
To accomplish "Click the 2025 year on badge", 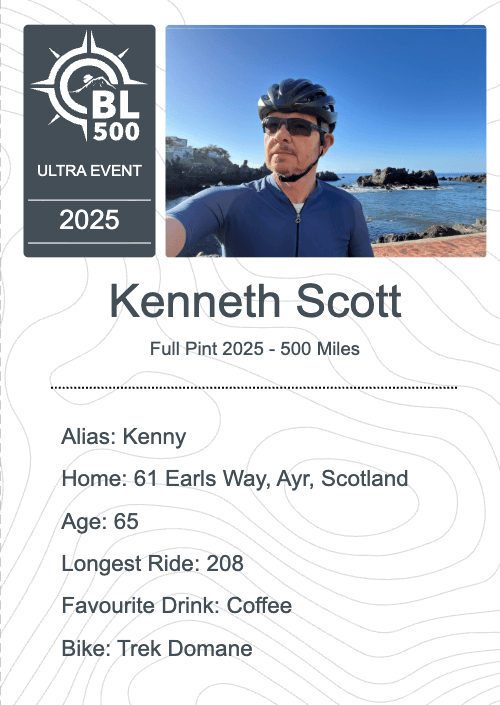I will (x=89, y=220).
